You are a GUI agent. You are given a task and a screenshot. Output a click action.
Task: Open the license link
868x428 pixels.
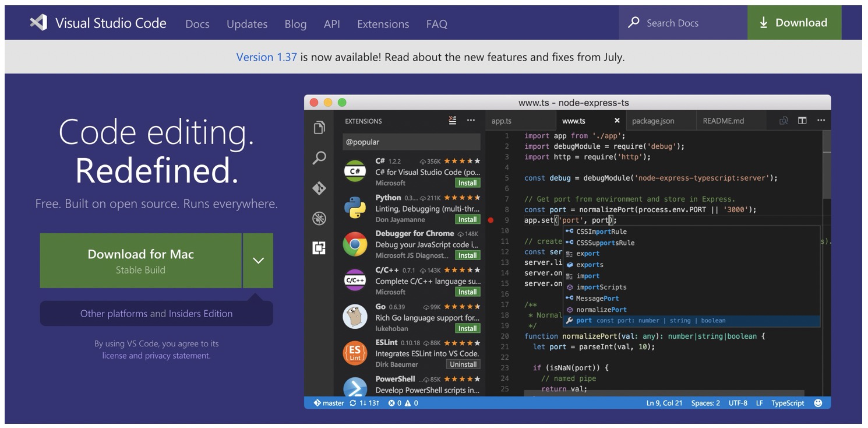[115, 356]
